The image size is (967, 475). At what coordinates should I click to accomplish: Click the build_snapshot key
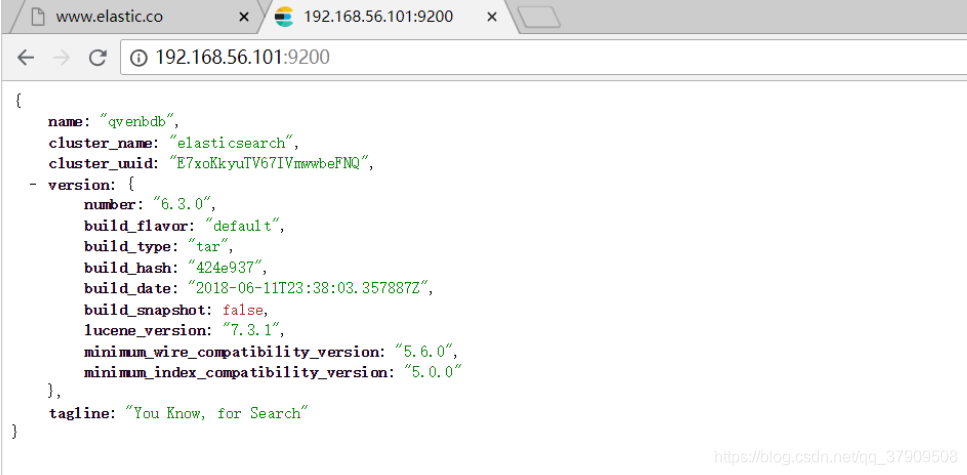[x=149, y=310]
